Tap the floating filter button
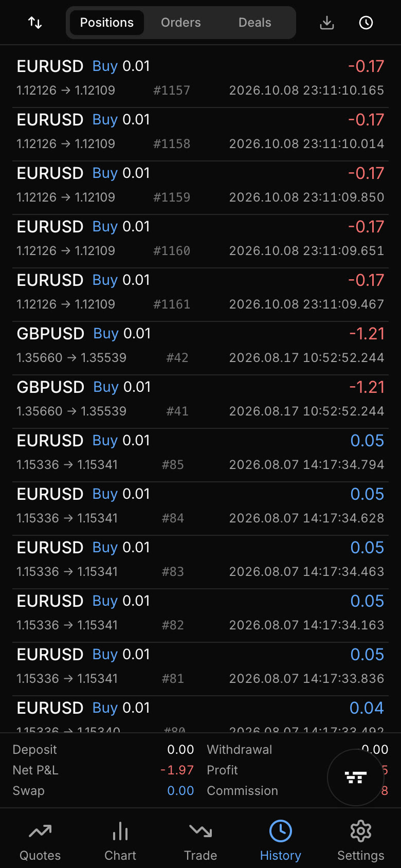Screen dimensions: 401x868 click(356, 777)
